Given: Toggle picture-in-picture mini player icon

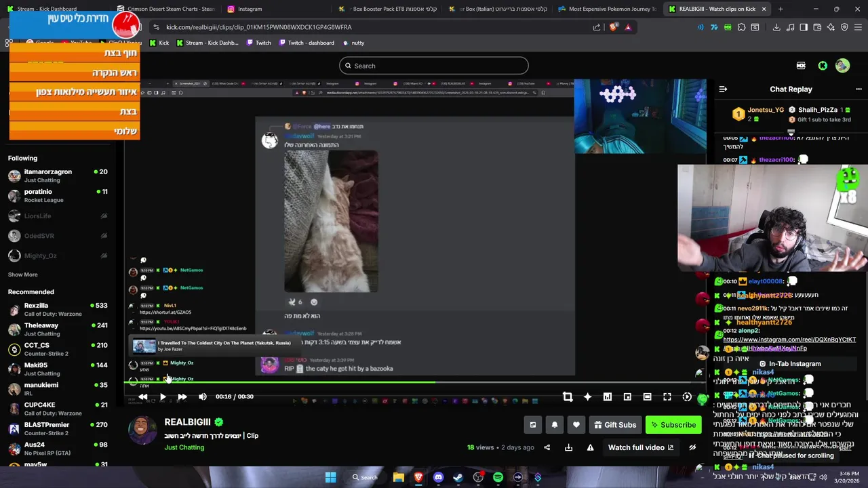Looking at the screenshot, I should 627,396.
